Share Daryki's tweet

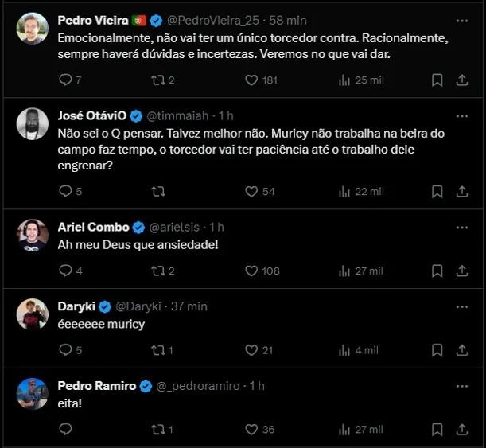[x=462, y=350]
